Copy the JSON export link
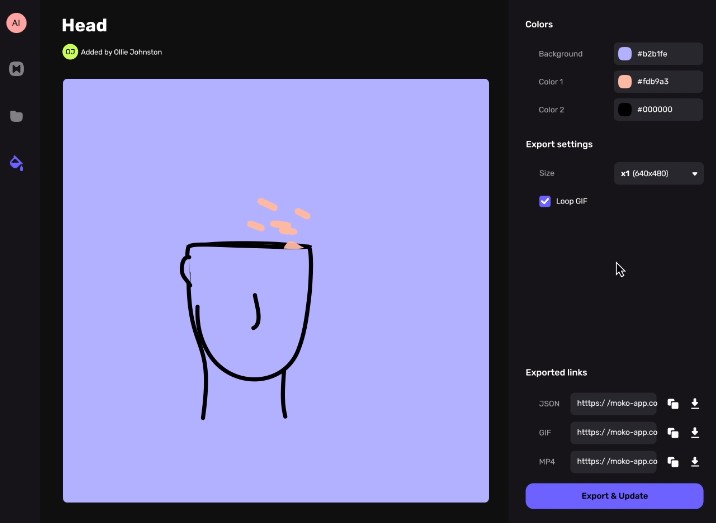This screenshot has width=716, height=523. pos(673,404)
